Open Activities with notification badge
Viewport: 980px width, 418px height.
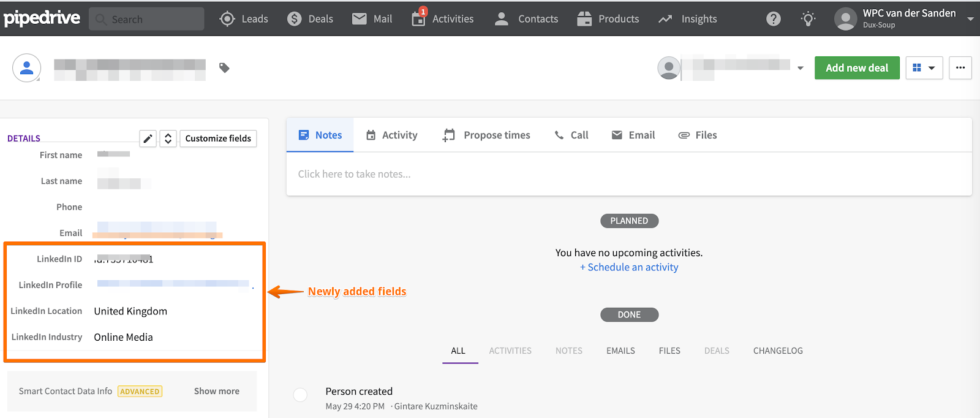click(x=442, y=18)
